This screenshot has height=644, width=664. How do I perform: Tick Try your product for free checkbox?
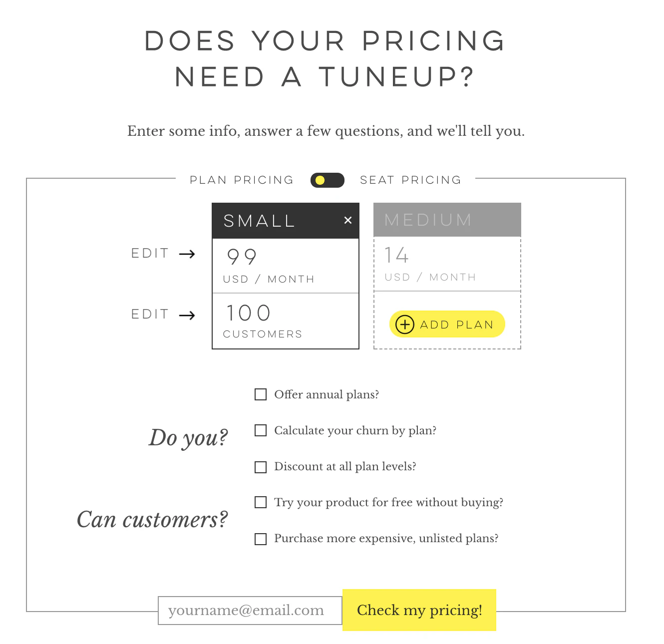coord(261,502)
